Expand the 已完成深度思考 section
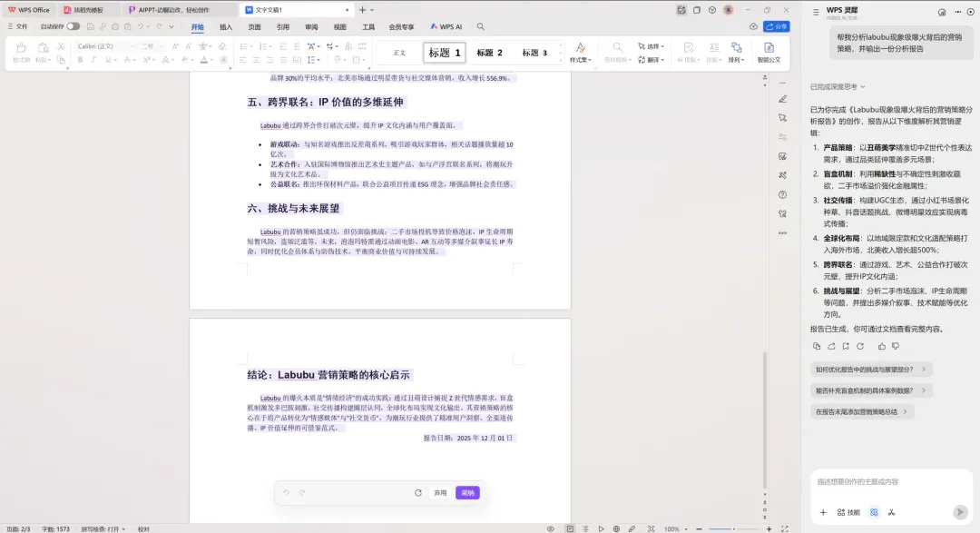This screenshot has height=533, width=980. click(x=838, y=87)
